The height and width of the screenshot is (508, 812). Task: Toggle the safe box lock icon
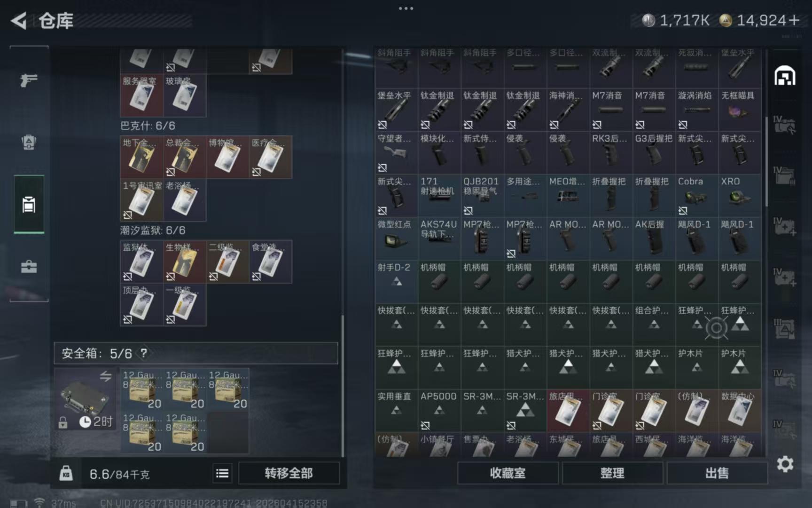tap(63, 422)
